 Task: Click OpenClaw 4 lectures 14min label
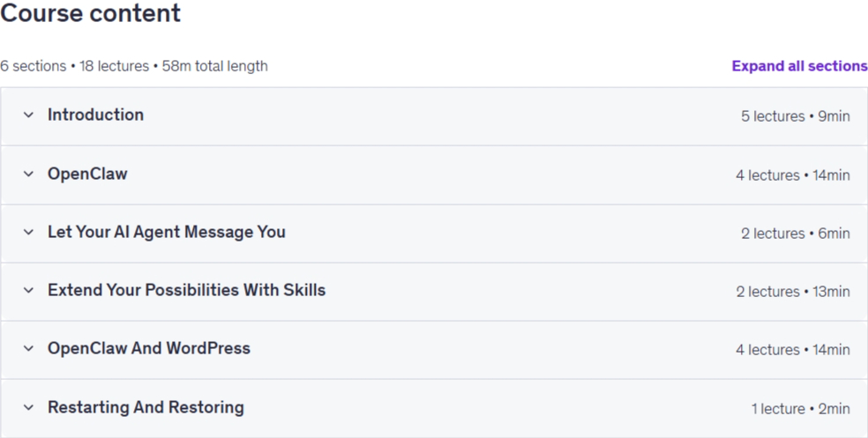coord(793,175)
